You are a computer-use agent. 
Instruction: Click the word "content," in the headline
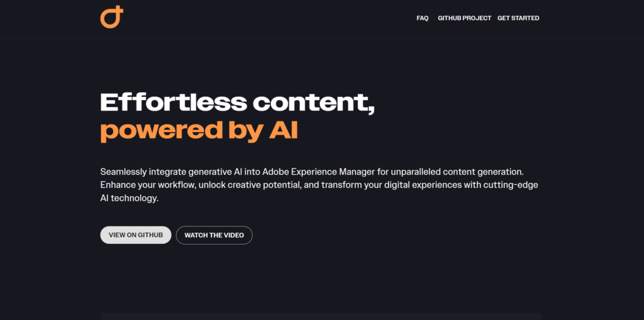pos(314,102)
